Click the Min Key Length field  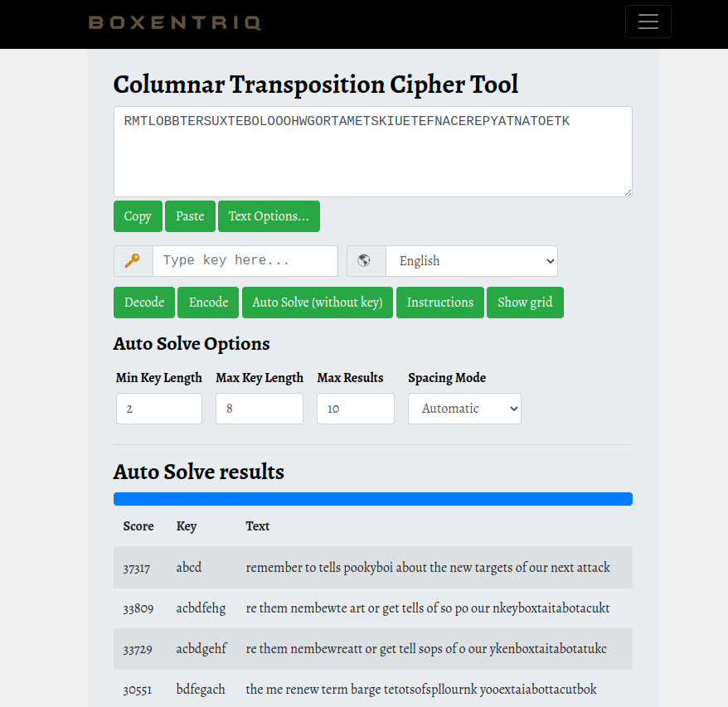(159, 409)
